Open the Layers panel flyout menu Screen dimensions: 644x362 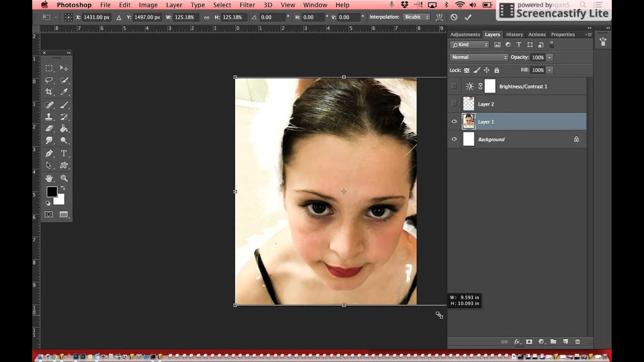coord(589,35)
